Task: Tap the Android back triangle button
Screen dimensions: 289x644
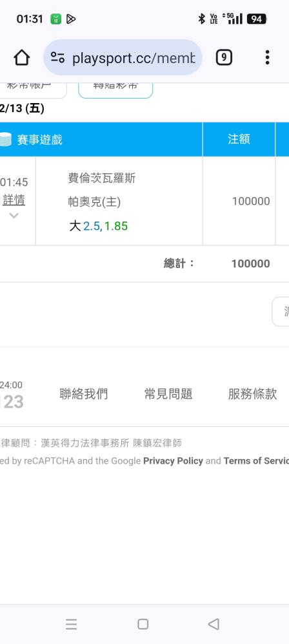Action: pos(214,624)
